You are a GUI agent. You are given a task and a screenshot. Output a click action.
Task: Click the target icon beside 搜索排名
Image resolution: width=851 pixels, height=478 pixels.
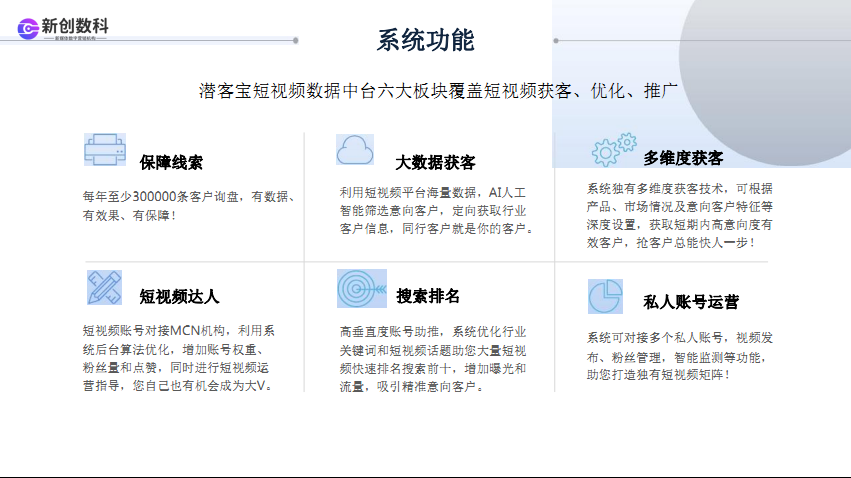361,289
